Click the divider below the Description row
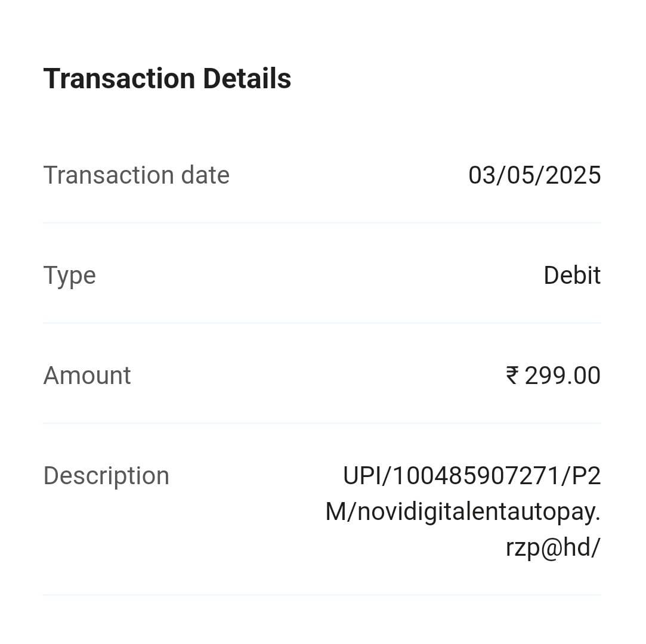The image size is (646, 644). coord(322,595)
